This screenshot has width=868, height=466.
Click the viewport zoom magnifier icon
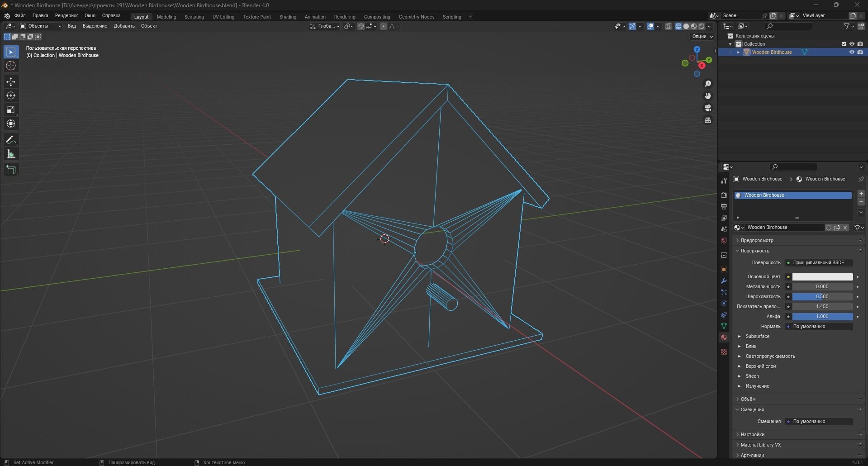708,84
